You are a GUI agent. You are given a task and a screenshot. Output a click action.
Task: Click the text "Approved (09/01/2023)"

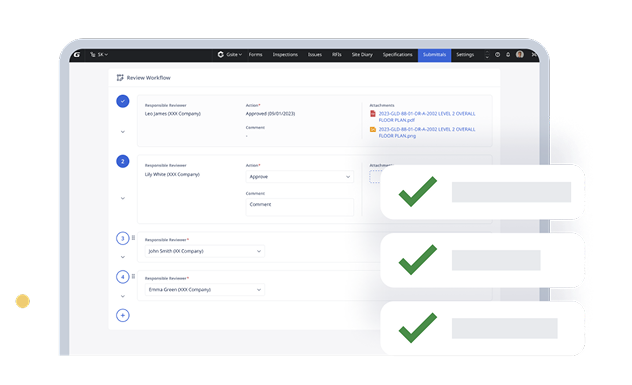270,114
